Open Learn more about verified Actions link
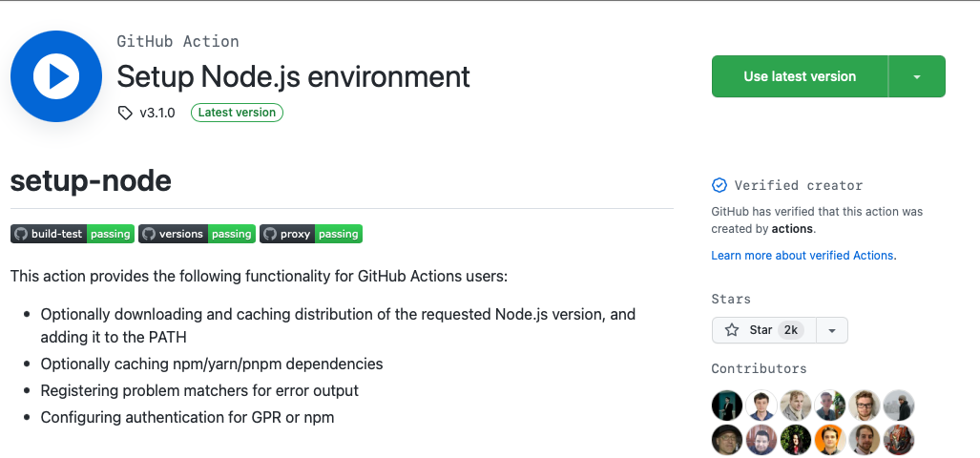This screenshot has width=980, height=458. (x=802, y=255)
